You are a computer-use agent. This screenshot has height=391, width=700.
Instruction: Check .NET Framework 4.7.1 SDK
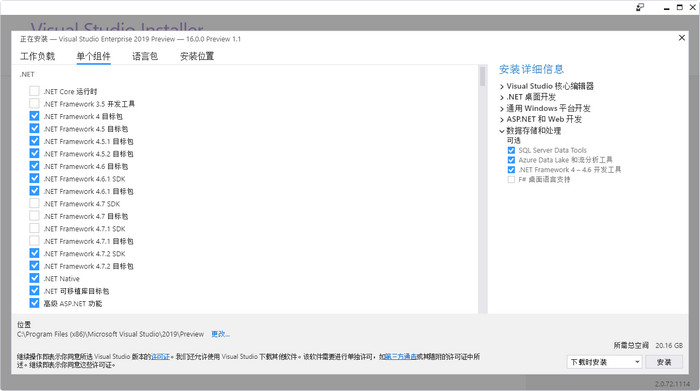[x=34, y=229]
